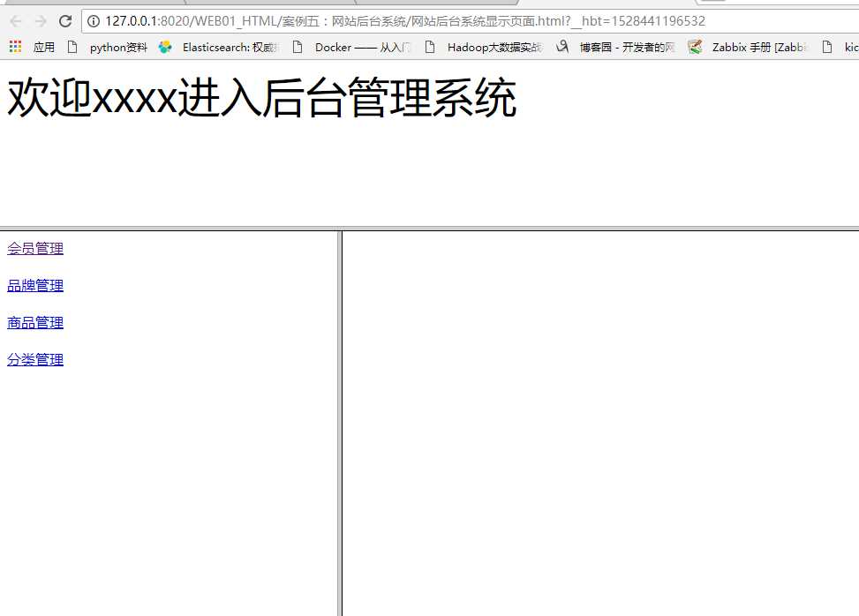Click the 博客园 bookmark favicon
Screen dimensions: 859x616
click(562, 47)
